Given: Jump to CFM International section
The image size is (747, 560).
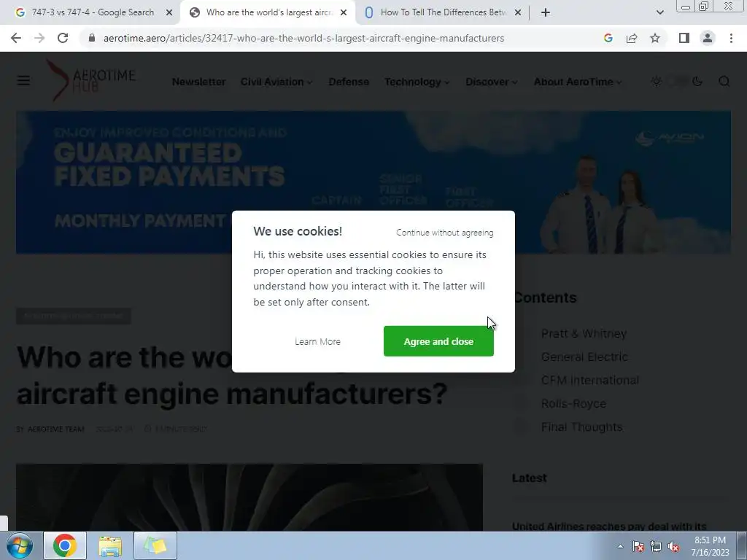Looking at the screenshot, I should tap(589, 380).
